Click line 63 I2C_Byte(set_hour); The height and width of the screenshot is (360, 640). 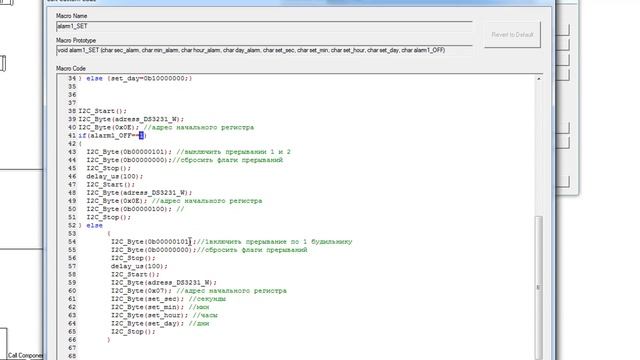pyautogui.click(x=149, y=315)
